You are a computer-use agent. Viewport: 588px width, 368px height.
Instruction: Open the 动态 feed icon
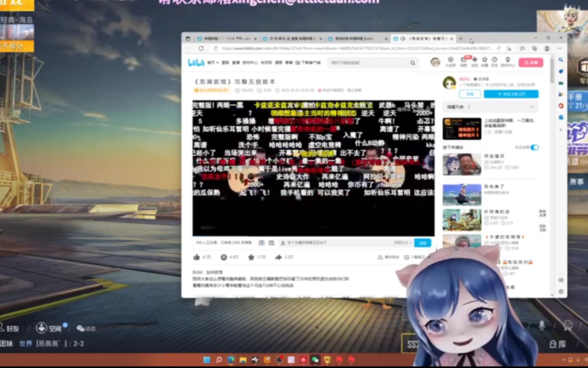(x=475, y=62)
